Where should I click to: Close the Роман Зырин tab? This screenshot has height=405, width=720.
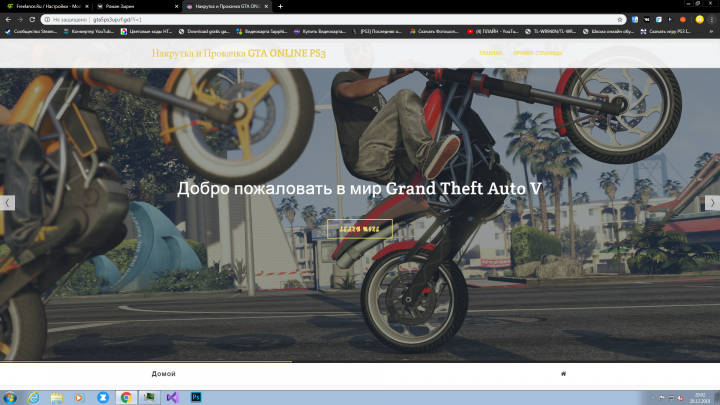[x=176, y=6]
